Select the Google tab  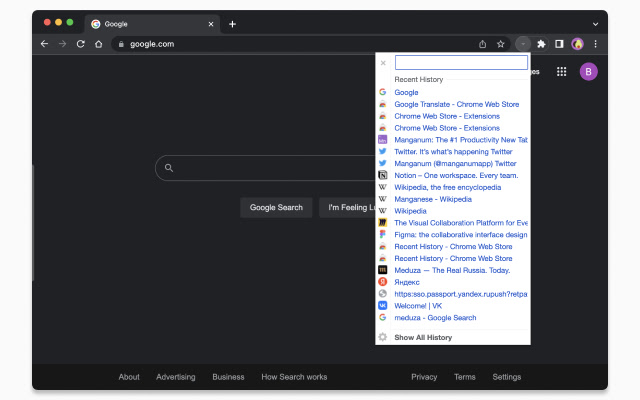152,24
